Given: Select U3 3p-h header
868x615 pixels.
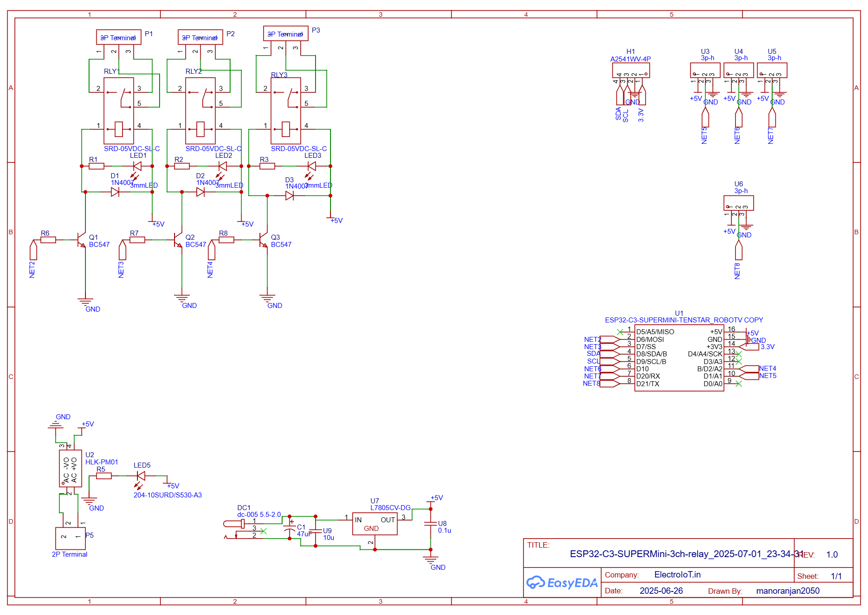Looking at the screenshot, I should (x=705, y=71).
